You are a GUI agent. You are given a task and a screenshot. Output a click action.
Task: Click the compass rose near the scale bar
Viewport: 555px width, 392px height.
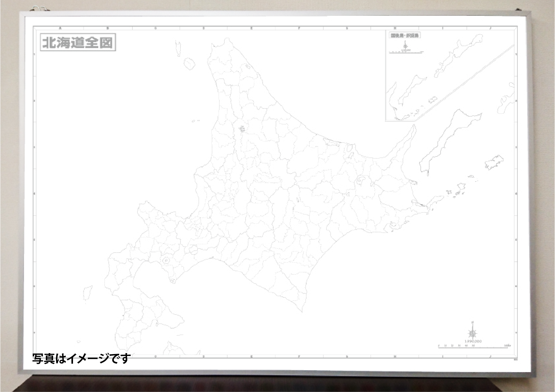(x=472, y=334)
